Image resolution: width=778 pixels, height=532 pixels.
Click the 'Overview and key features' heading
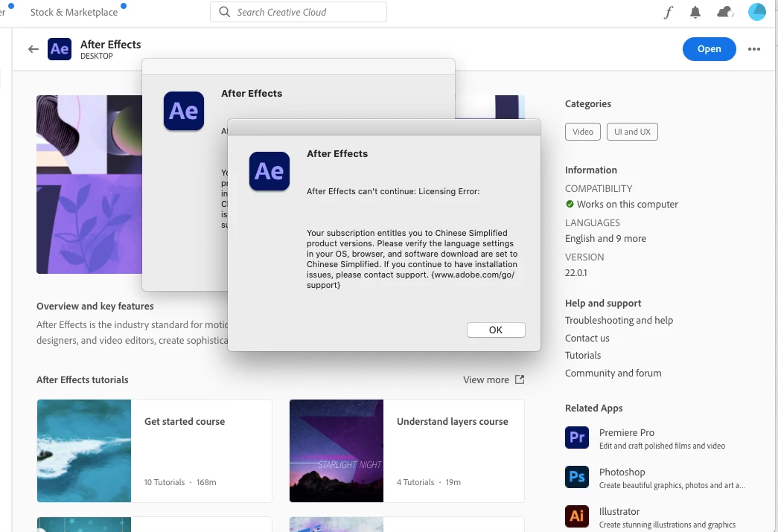[x=95, y=306]
